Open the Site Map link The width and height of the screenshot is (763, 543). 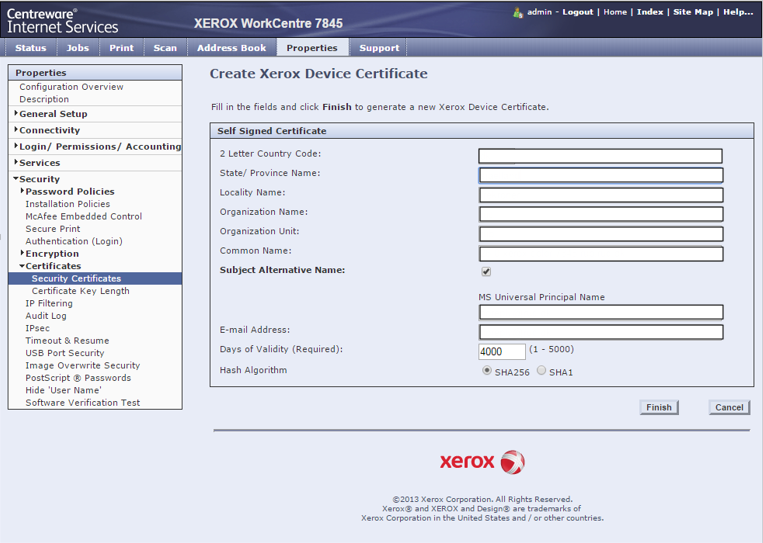693,12
